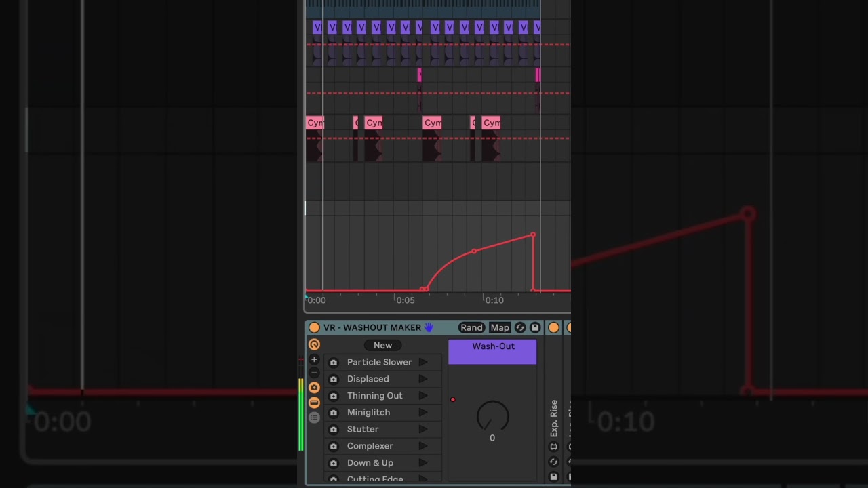Viewport: 868px width, 488px height.
Task: Click the 0:00 mark on the time ruler
Action: [x=316, y=300]
